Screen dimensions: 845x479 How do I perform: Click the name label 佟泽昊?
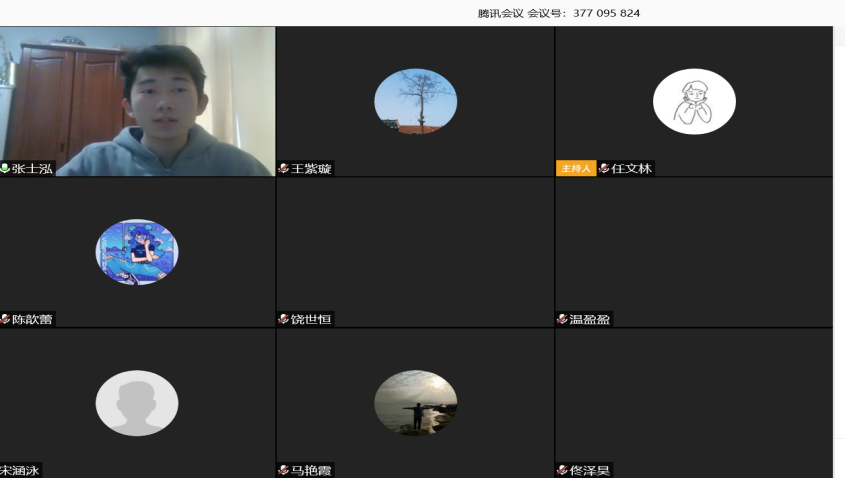[x=589, y=470]
